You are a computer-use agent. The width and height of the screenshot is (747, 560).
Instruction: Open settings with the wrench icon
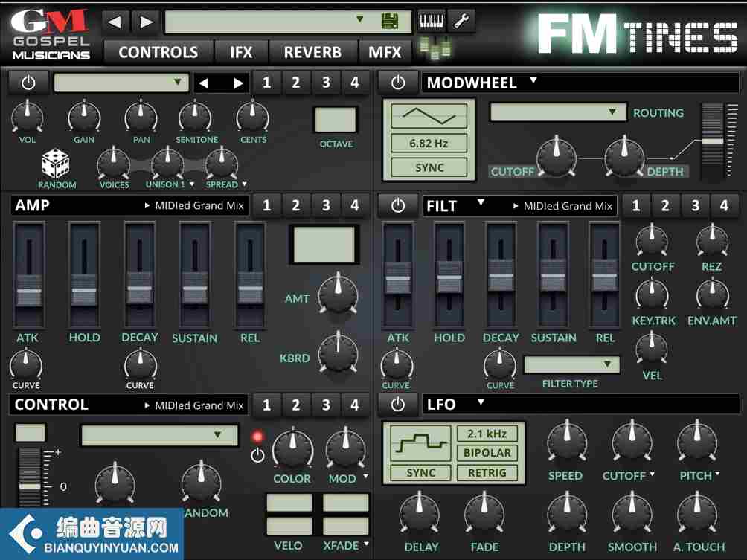pyautogui.click(x=461, y=21)
